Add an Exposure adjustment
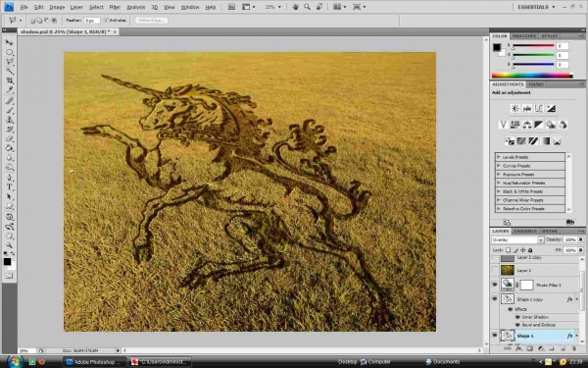Viewport: 588px width, 368px height. click(551, 109)
